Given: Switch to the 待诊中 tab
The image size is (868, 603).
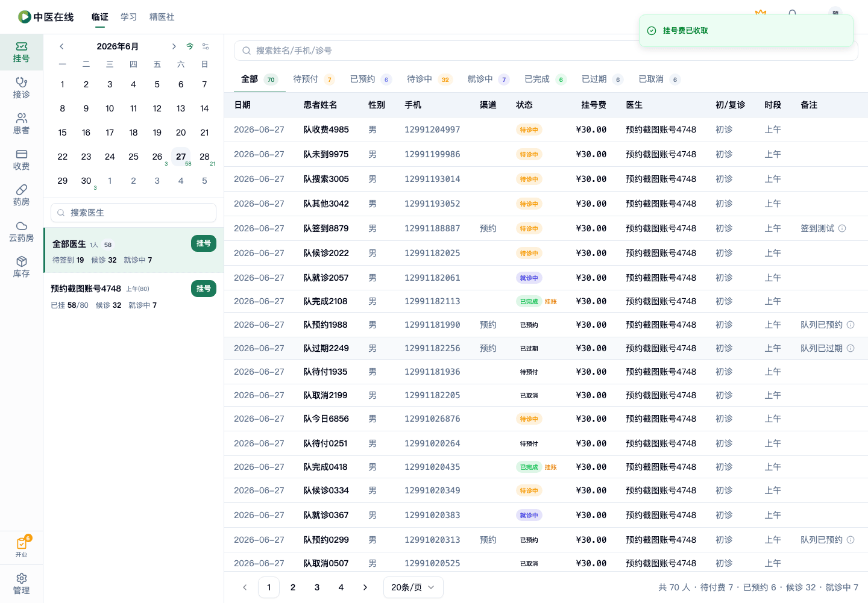Looking at the screenshot, I should [430, 79].
